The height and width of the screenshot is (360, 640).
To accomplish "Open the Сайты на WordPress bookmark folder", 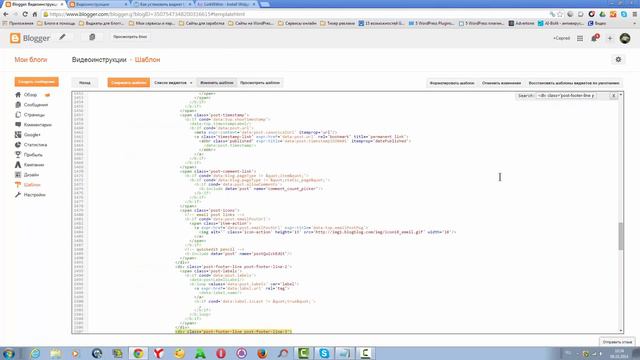I will 251,23.
